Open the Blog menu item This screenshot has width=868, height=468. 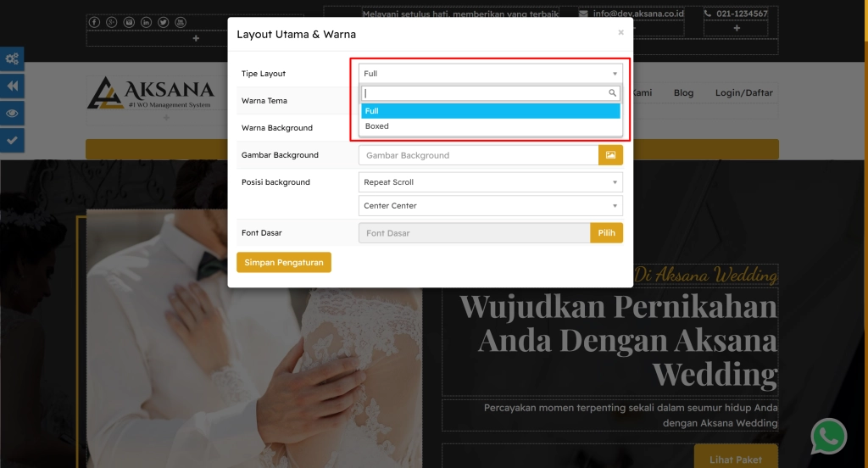[684, 93]
